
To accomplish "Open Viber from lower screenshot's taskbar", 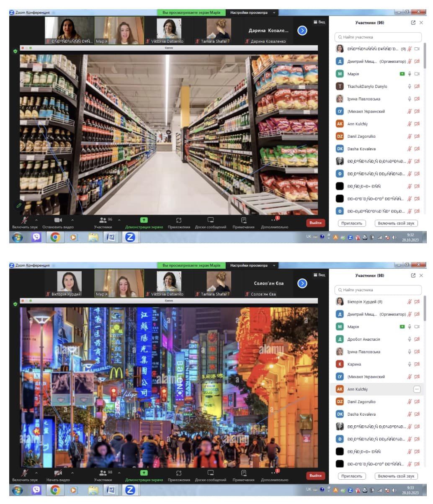I will coord(37,490).
